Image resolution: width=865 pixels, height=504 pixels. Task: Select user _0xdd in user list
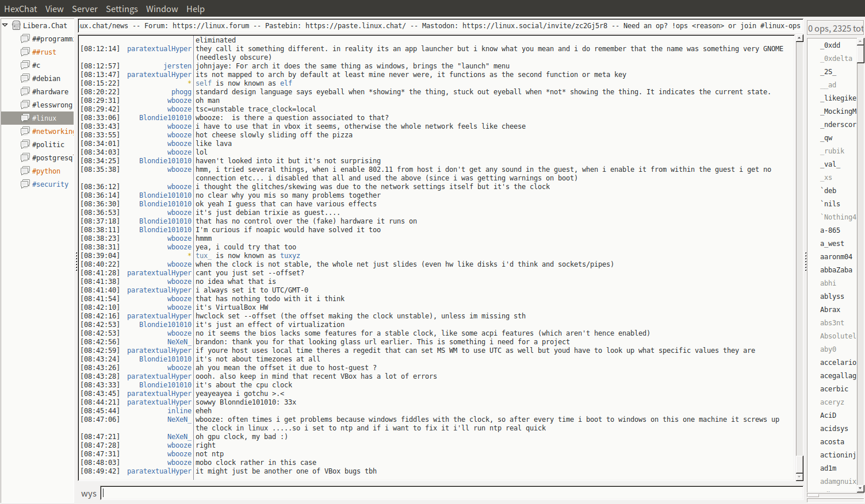830,45
